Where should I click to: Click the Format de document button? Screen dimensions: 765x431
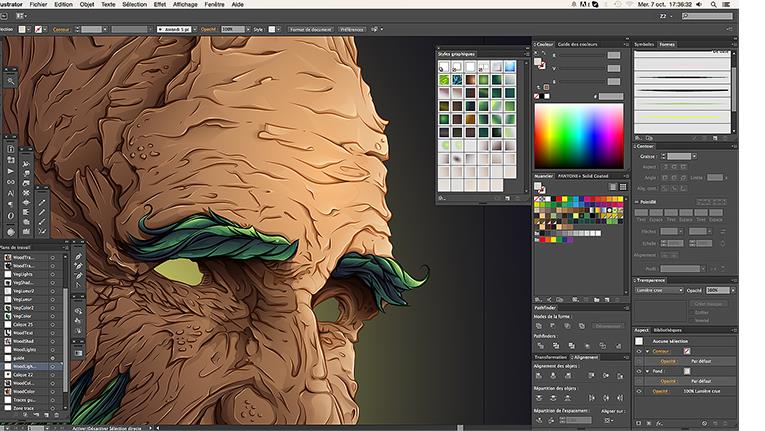coord(309,30)
